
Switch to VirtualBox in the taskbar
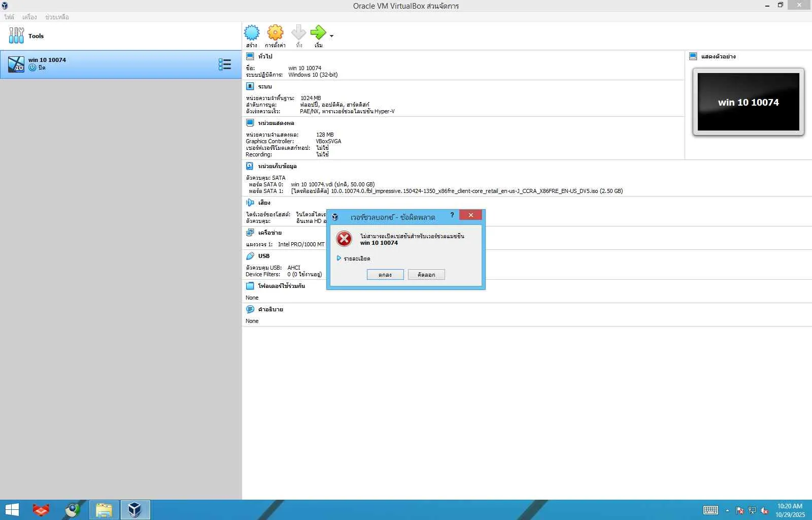tap(135, 510)
